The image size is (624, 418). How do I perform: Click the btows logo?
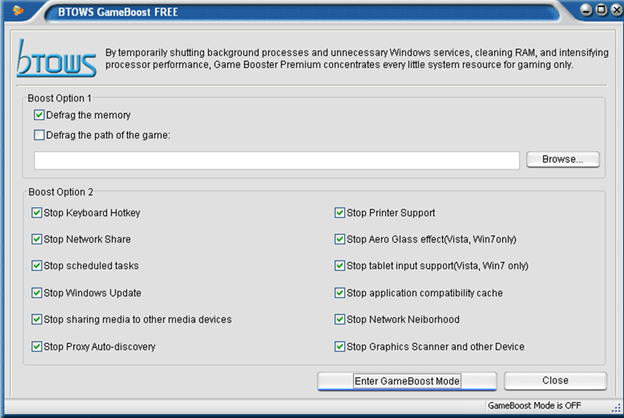[57, 59]
